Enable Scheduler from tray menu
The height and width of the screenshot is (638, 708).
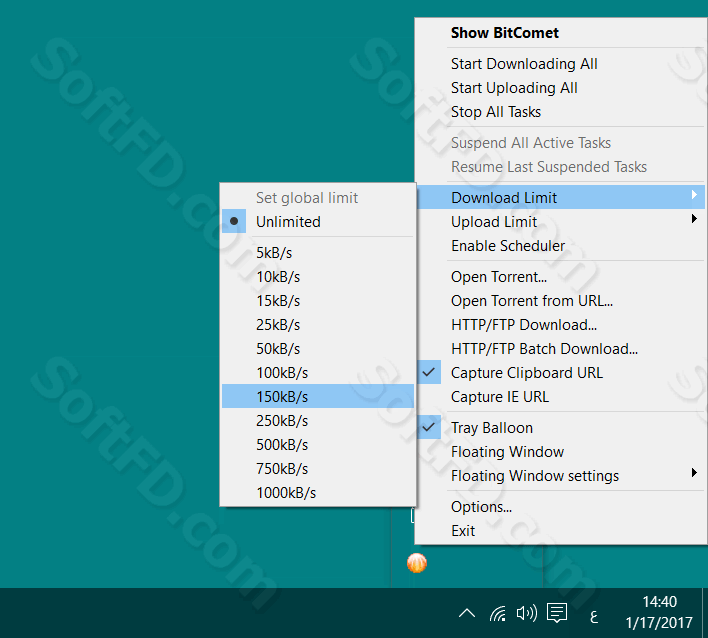[560, 246]
